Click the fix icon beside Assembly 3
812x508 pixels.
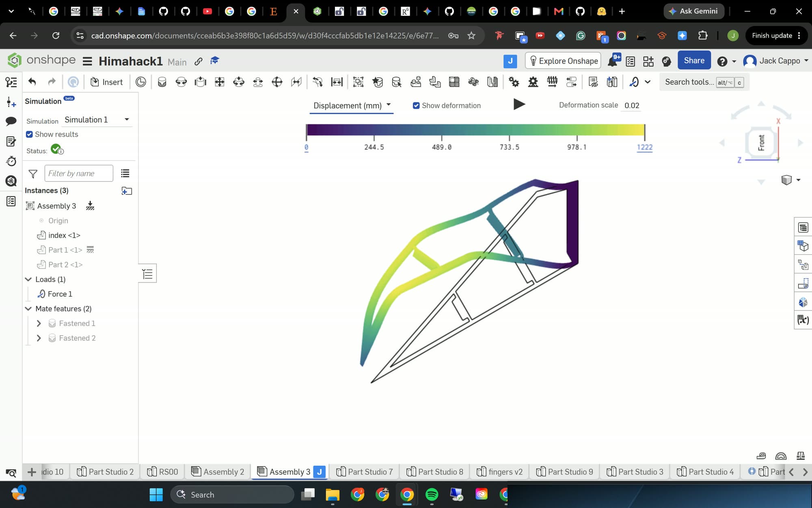[90, 206]
